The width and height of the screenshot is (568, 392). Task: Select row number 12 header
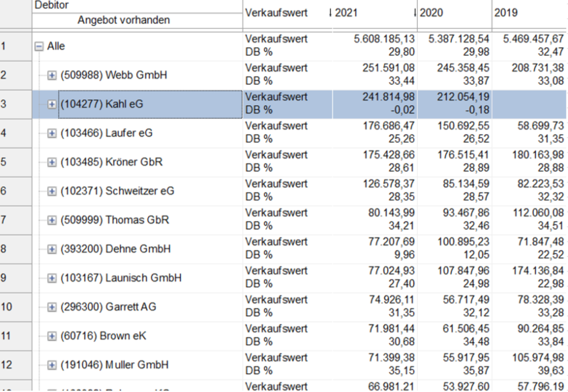pyautogui.click(x=16, y=365)
